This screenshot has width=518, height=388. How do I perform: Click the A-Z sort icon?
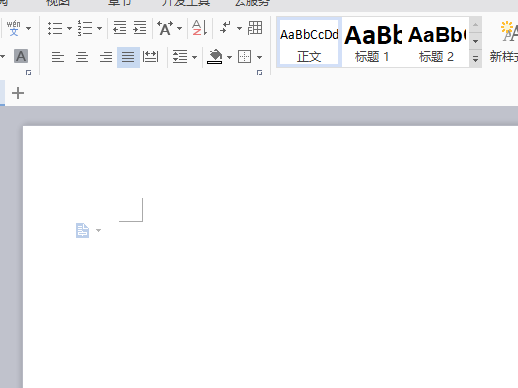[x=199, y=28]
